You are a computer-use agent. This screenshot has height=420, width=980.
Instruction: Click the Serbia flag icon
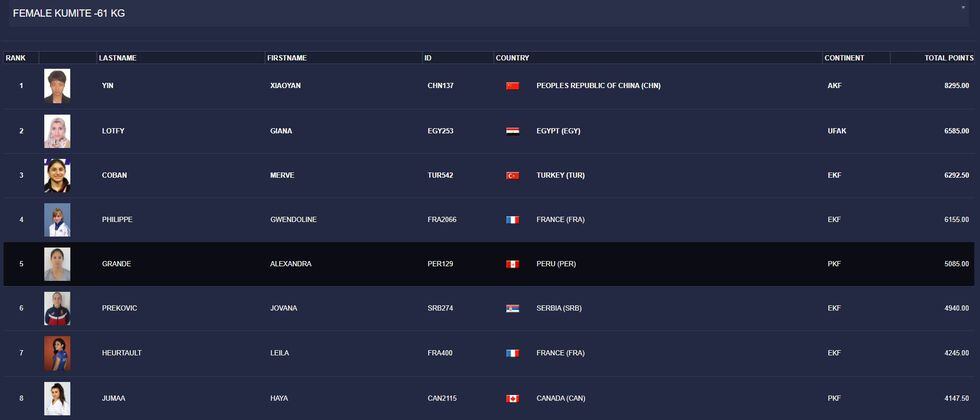click(513, 308)
